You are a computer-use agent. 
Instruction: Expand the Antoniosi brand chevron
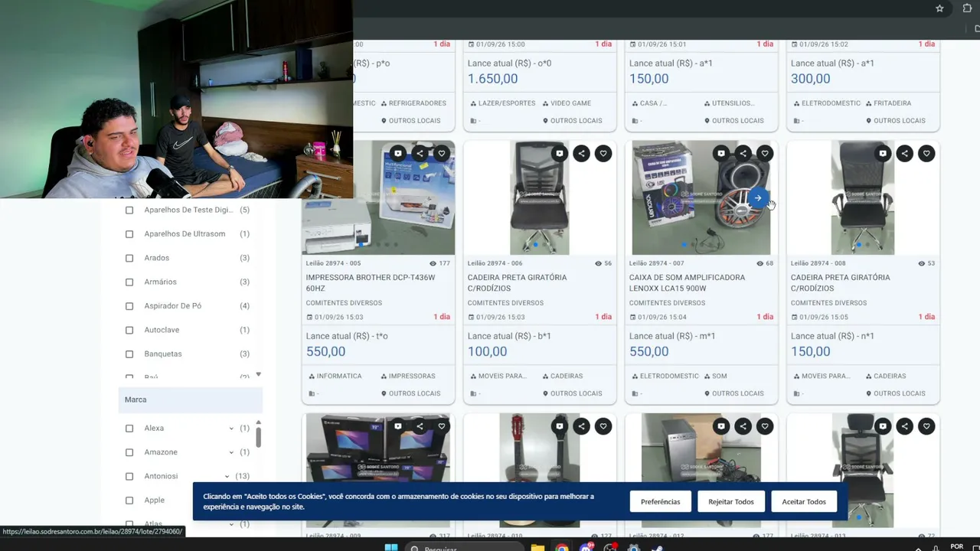click(227, 476)
